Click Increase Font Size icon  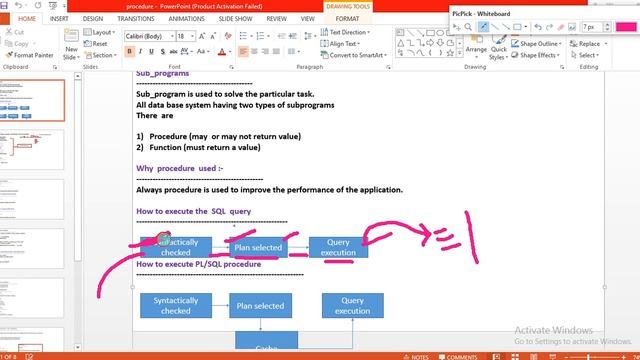202,36
